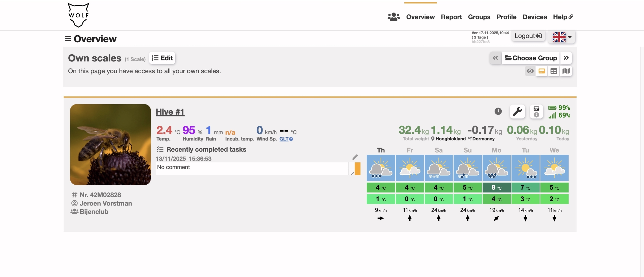Image resolution: width=644 pixels, height=277 pixels.
Task: Type in the No comment text field
Action: (252, 167)
